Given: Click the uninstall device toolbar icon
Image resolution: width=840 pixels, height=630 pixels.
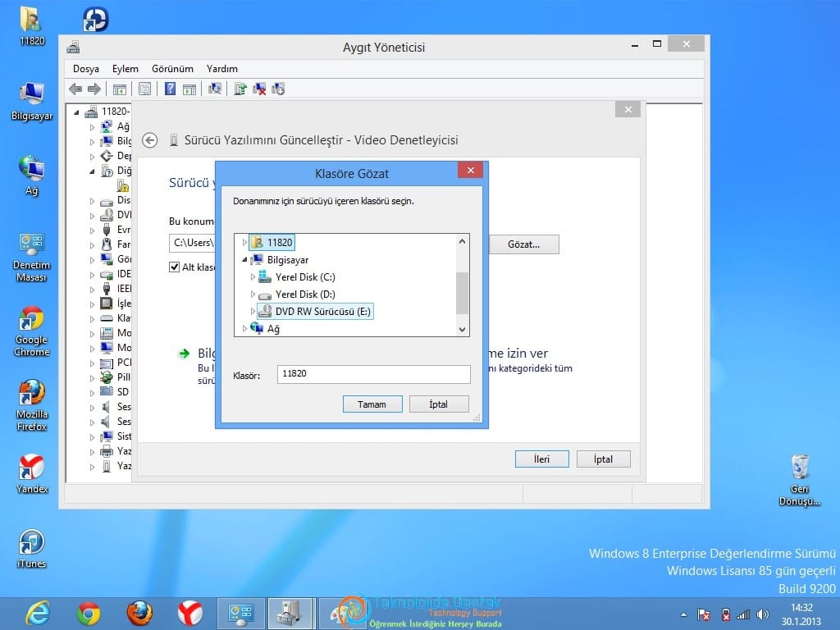Looking at the screenshot, I should [259, 89].
